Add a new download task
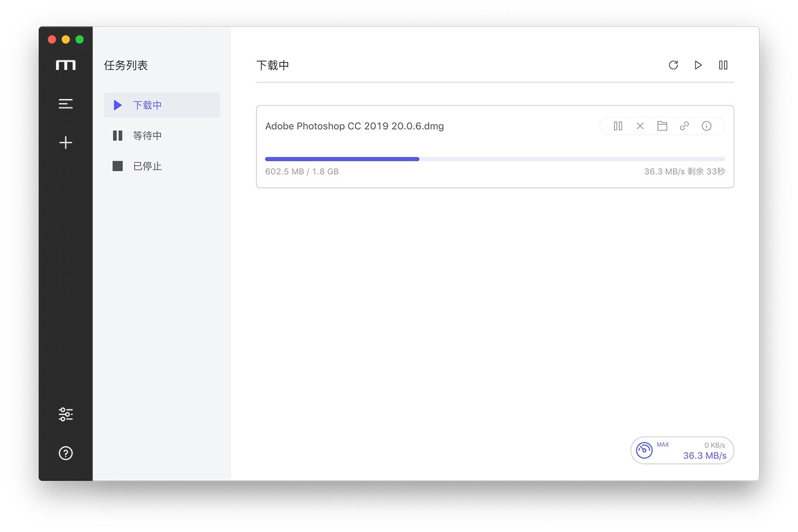This screenshot has width=798, height=532. pos(65,142)
